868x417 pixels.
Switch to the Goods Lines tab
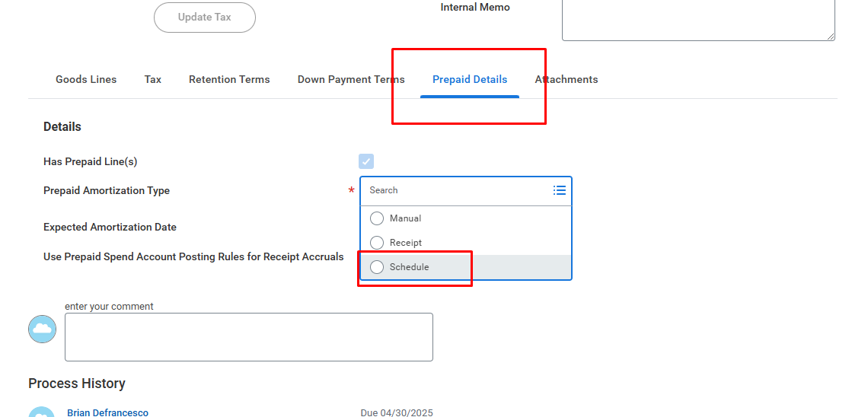point(86,79)
